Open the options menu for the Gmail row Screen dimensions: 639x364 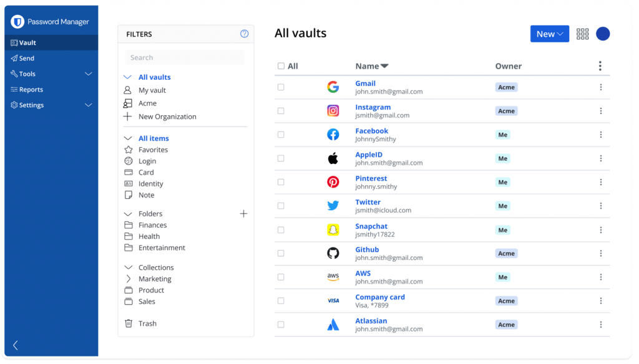tap(601, 87)
